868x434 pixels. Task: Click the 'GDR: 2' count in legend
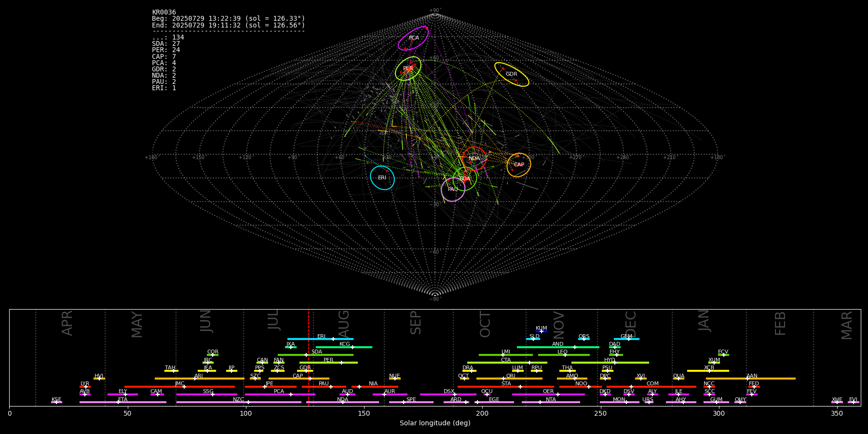pos(164,69)
